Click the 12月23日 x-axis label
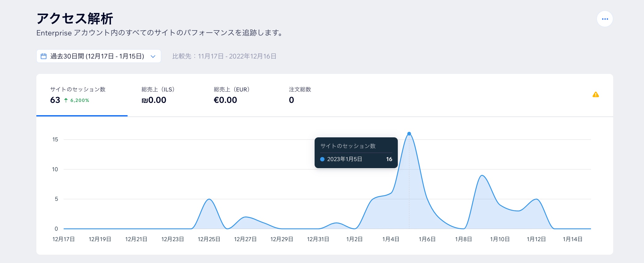 [x=173, y=239]
